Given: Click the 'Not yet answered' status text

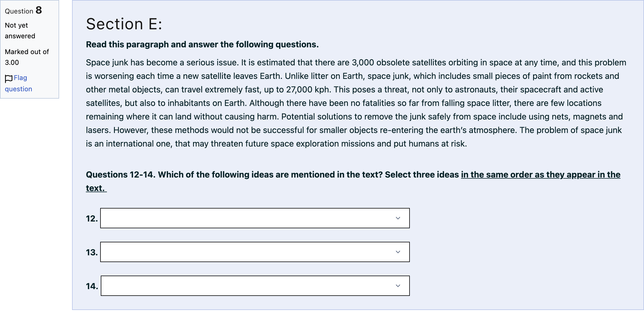Looking at the screenshot, I should 20,31.
